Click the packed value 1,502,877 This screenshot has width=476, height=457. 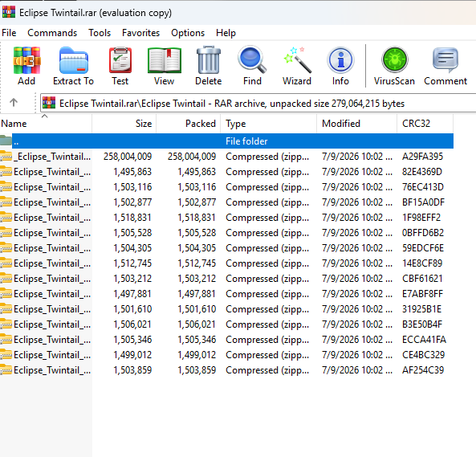(x=197, y=202)
